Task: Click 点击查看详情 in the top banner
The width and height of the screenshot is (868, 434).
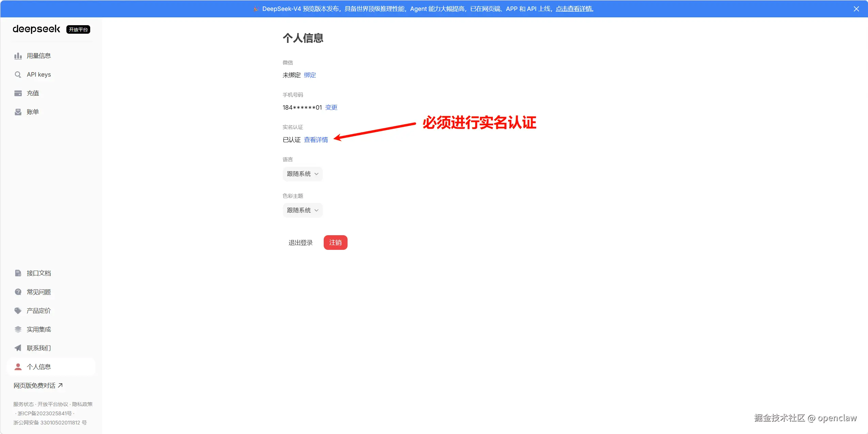Action: (575, 9)
